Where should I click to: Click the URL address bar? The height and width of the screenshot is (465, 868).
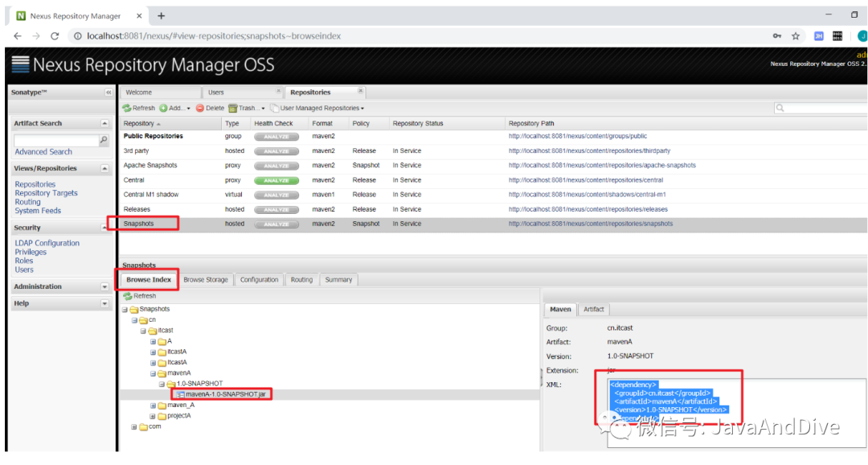coord(420,36)
